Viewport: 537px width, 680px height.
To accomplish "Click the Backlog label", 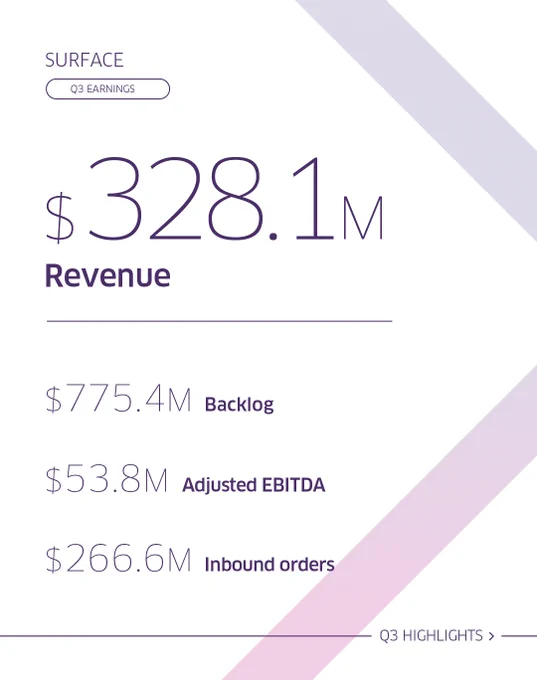I will pos(239,404).
